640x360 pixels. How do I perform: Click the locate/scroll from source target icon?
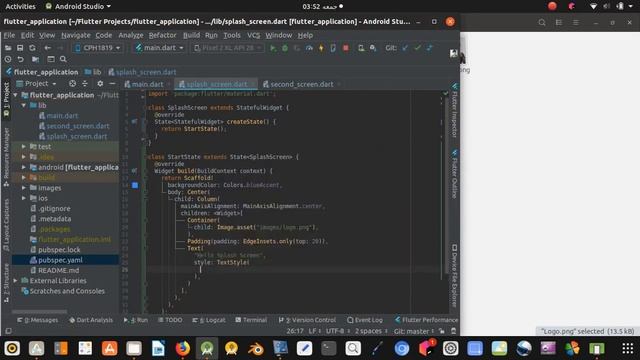point(72,83)
